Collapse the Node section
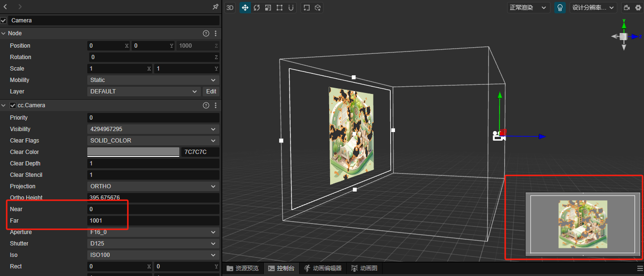 pyautogui.click(x=4, y=33)
